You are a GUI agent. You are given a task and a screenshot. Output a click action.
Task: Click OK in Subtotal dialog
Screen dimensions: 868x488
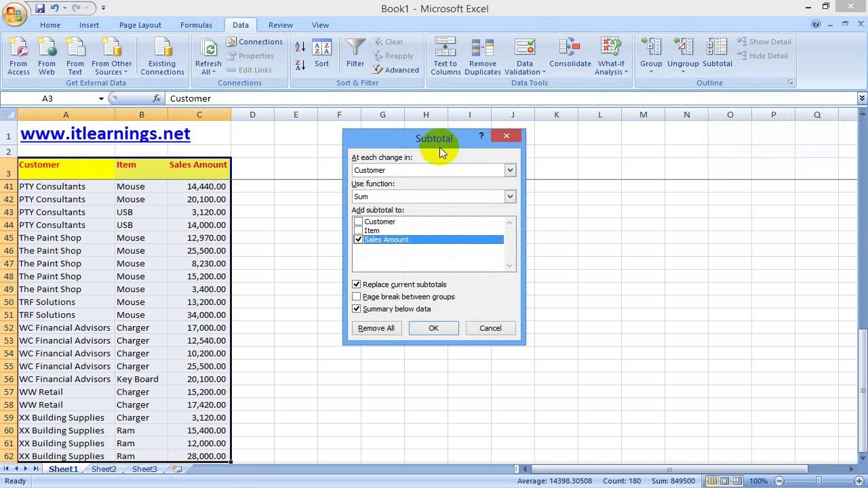tap(433, 328)
